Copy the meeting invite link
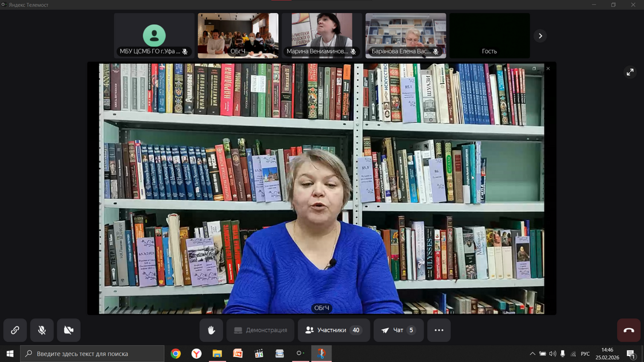This screenshot has width=644, height=362. 15,330
